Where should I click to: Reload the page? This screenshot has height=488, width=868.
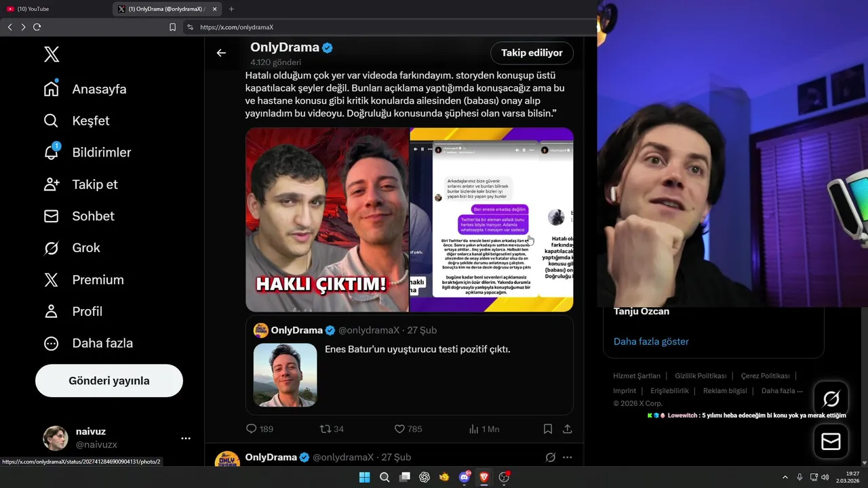(x=37, y=27)
